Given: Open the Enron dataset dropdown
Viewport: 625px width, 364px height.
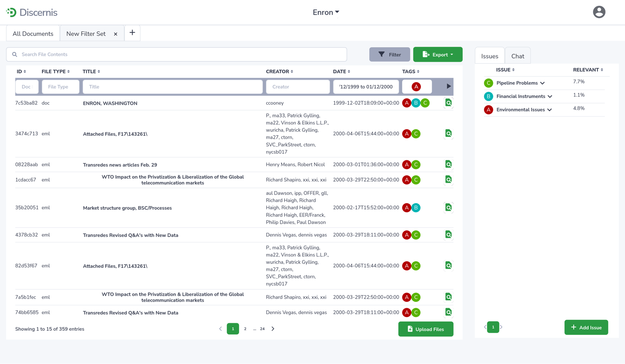Looking at the screenshot, I should 326,12.
